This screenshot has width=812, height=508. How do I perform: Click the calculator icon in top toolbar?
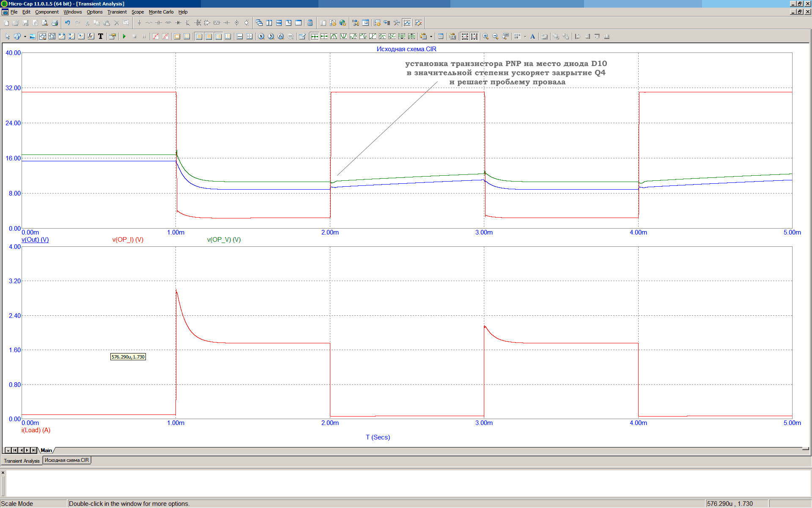pos(310,23)
